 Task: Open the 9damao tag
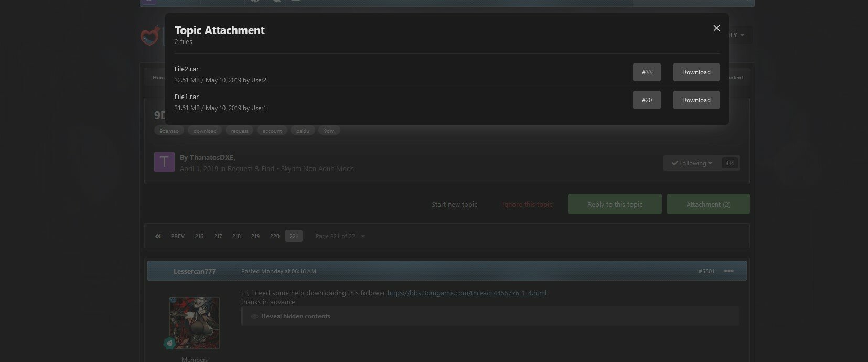(x=169, y=131)
